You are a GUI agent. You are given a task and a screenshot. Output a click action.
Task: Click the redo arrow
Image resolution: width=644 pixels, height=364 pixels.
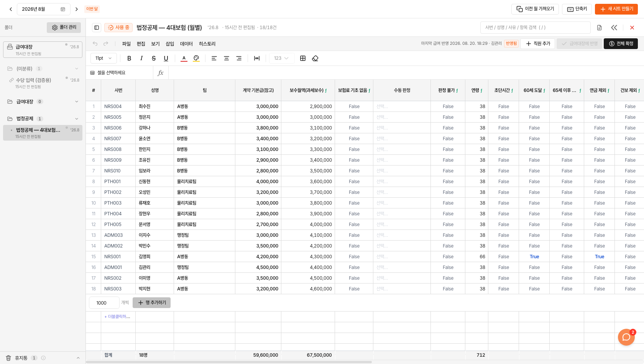(x=106, y=44)
